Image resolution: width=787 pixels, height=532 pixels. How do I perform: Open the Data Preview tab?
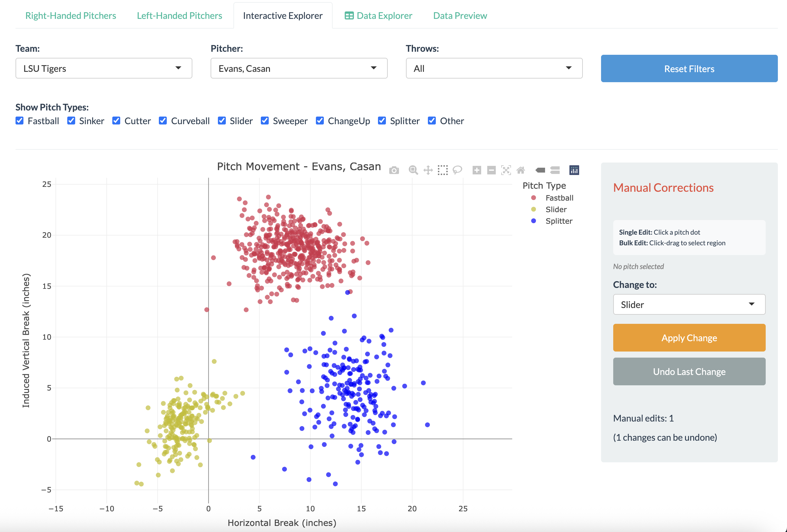point(459,16)
